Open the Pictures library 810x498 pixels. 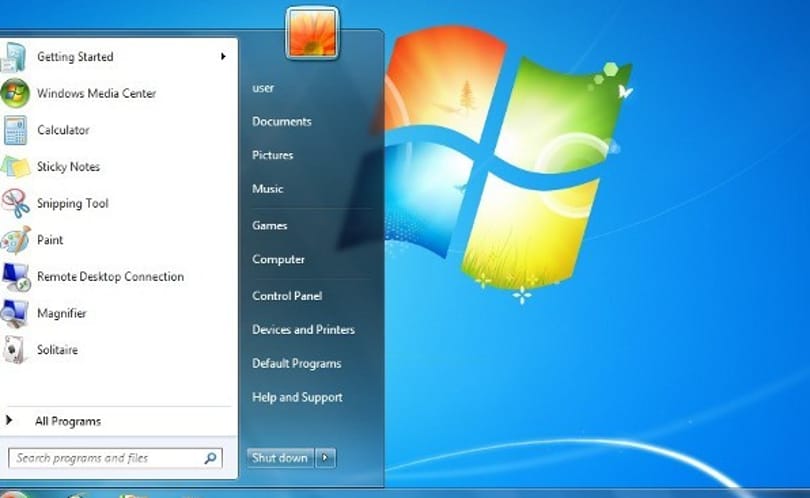pos(272,155)
